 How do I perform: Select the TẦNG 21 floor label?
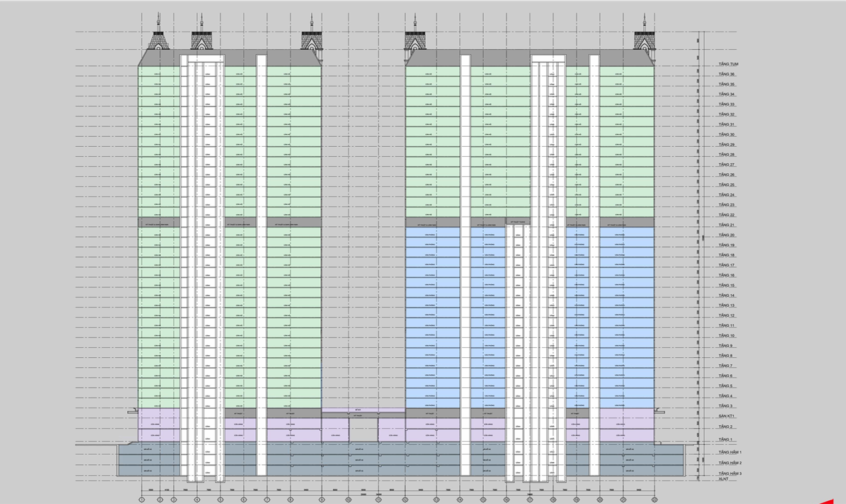[x=726, y=225]
